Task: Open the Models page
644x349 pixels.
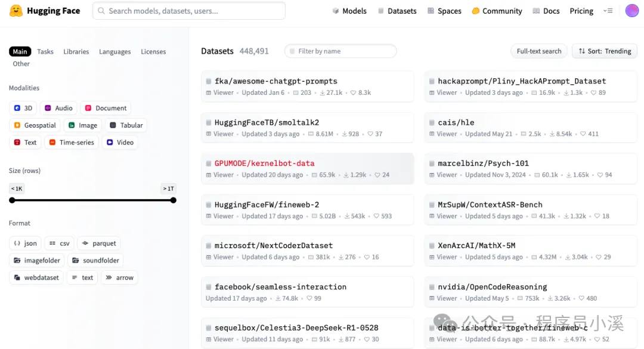Action: click(x=349, y=11)
